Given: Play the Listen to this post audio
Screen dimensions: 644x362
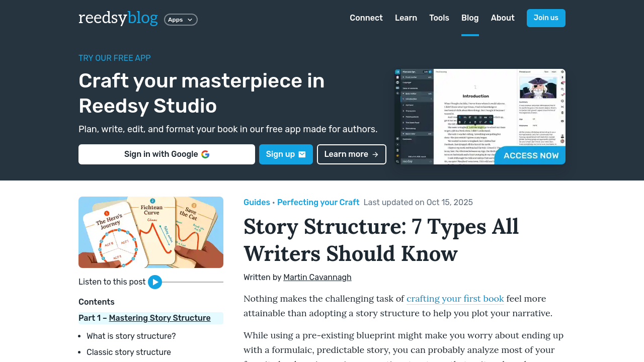Looking at the screenshot, I should tap(155, 282).
